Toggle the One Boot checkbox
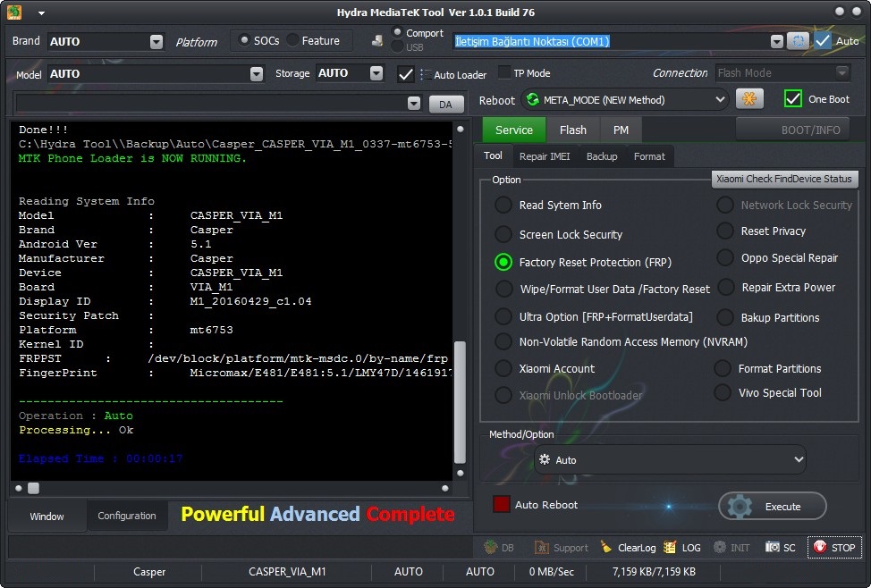Image resolution: width=871 pixels, height=588 pixels. coord(792,99)
